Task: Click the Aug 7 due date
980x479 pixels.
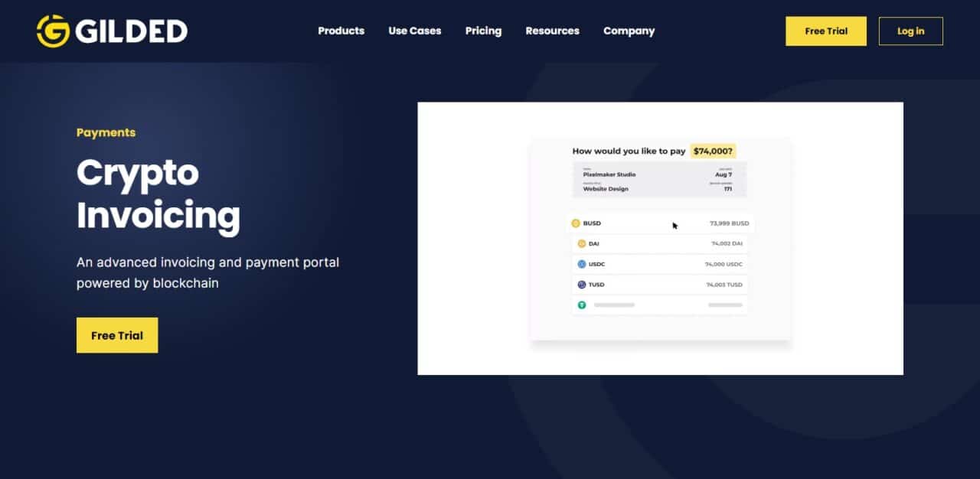Action: coord(724,174)
